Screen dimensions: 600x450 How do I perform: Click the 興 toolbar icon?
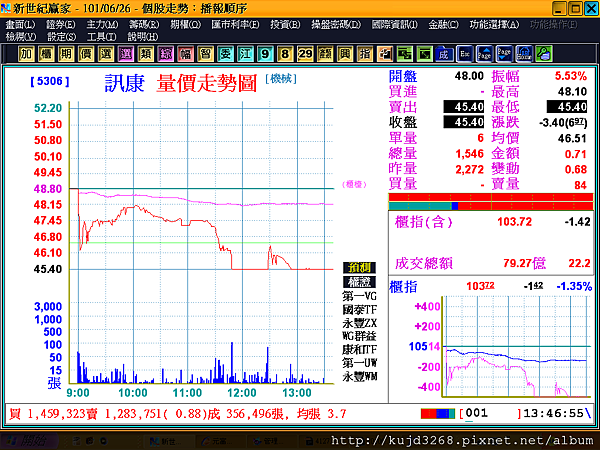(344, 54)
